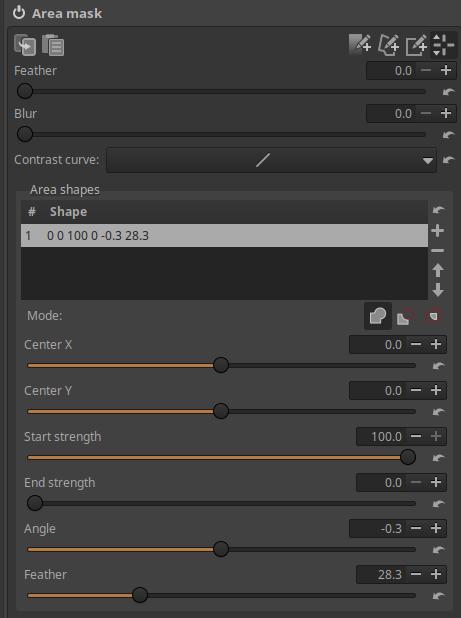
Task: Toggle the show/edit area mask icon
Action: [x=443, y=44]
